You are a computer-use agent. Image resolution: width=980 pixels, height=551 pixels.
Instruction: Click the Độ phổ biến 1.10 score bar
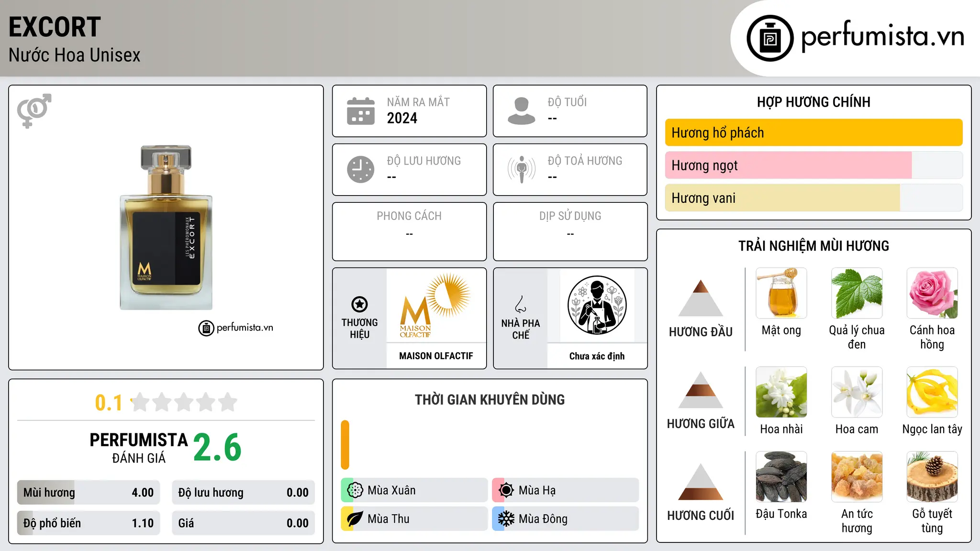(89, 523)
